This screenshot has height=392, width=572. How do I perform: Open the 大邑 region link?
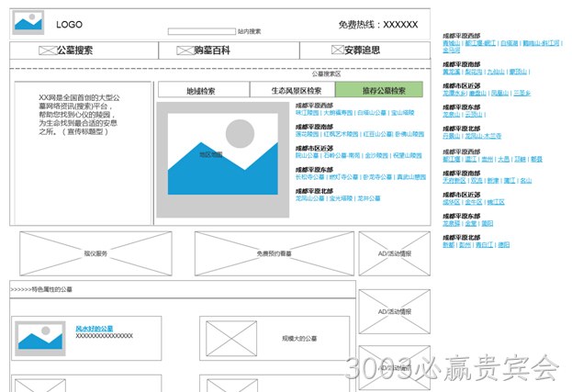(504, 160)
